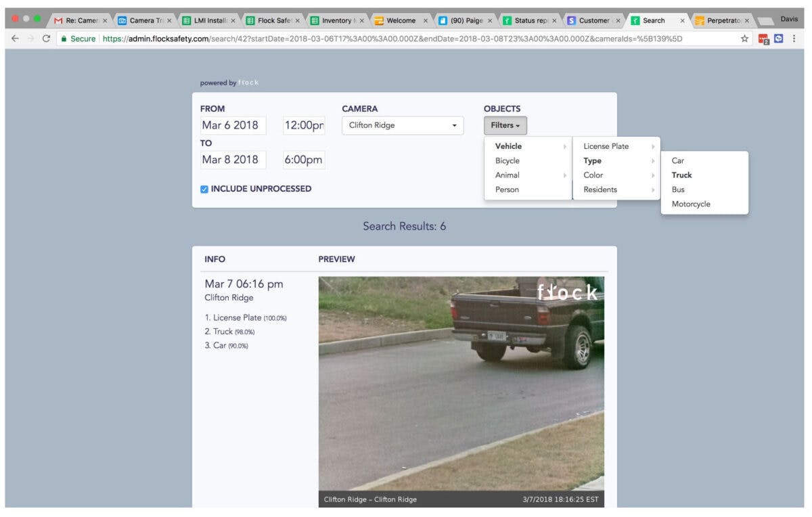The width and height of the screenshot is (812, 517).
Task: Click the Secure padlock icon in the address bar
Action: (x=62, y=39)
